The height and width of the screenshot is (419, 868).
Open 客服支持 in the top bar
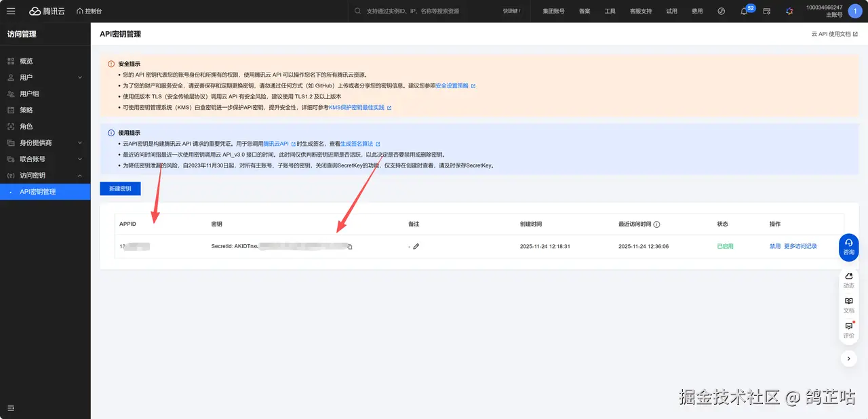tap(641, 11)
